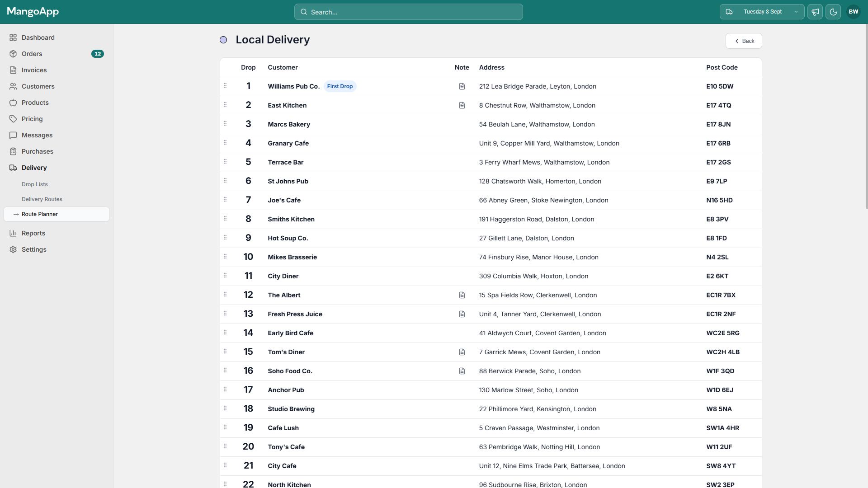Click the Search input field

(x=408, y=12)
